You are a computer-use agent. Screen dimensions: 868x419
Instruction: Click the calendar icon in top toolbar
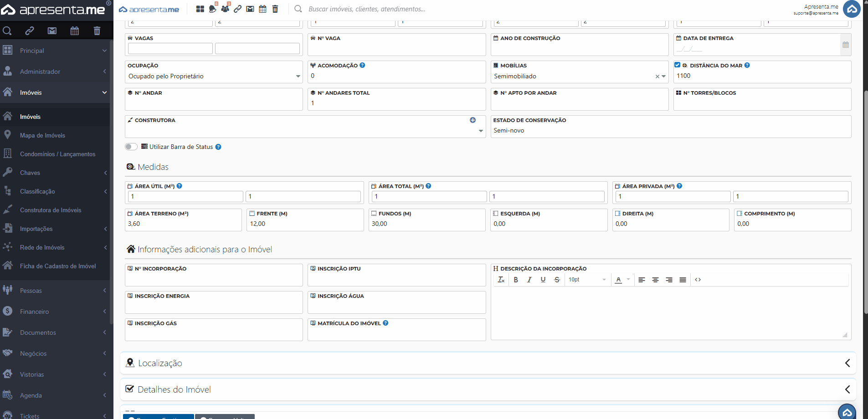[262, 9]
